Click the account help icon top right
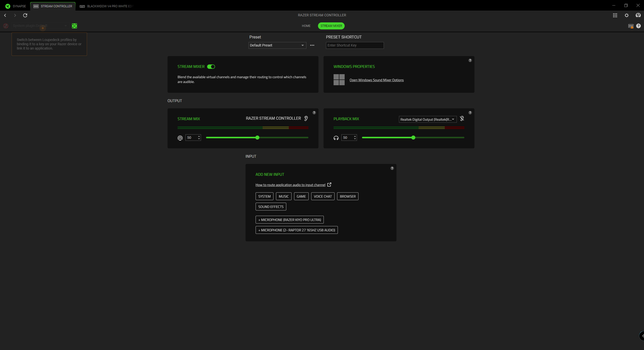 (x=638, y=15)
